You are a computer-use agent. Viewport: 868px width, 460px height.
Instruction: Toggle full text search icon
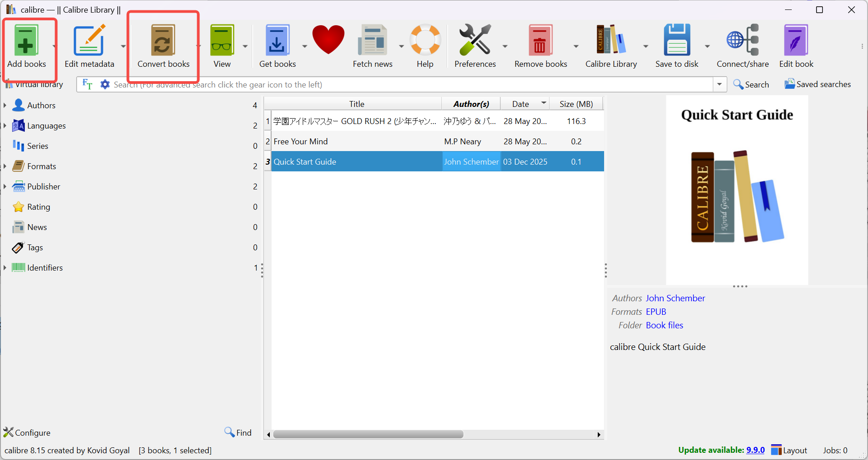pyautogui.click(x=88, y=84)
